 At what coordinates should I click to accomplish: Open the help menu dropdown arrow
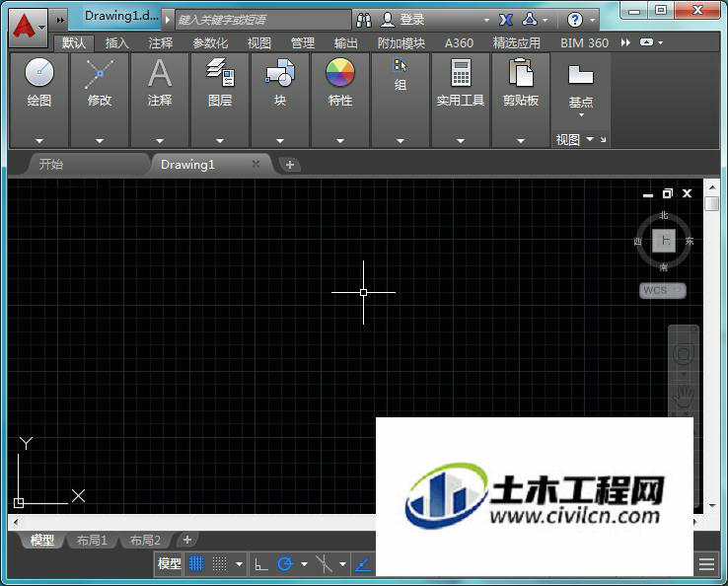pyautogui.click(x=592, y=20)
